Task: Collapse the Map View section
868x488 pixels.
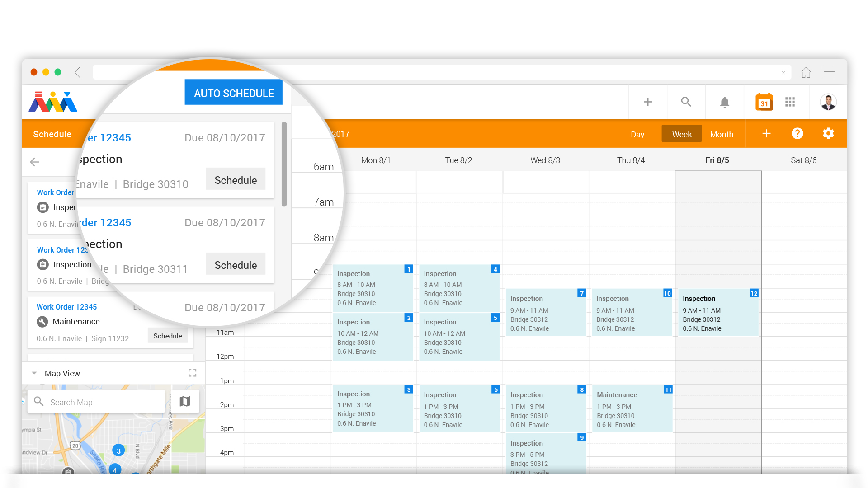Action: pos(34,373)
